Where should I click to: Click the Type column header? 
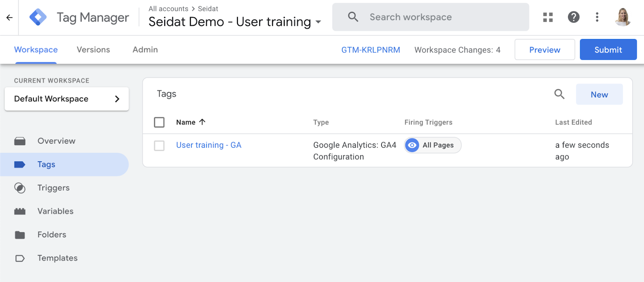321,122
